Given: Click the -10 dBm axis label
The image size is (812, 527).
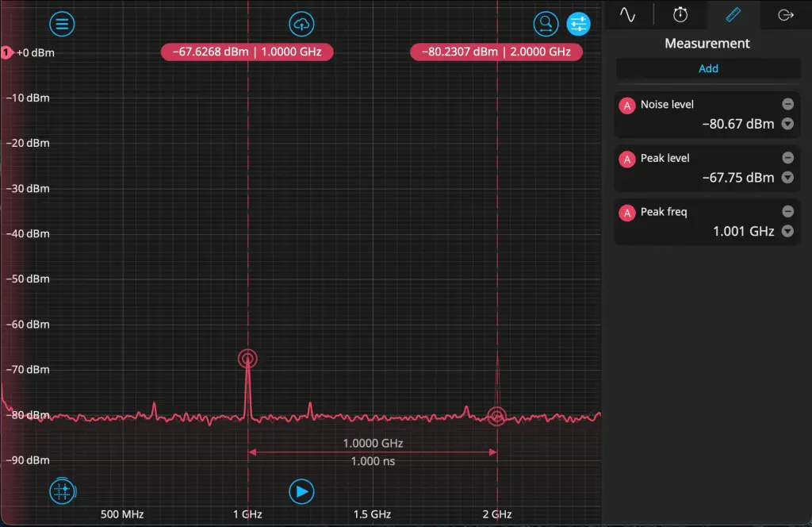Looking at the screenshot, I should 28,98.
